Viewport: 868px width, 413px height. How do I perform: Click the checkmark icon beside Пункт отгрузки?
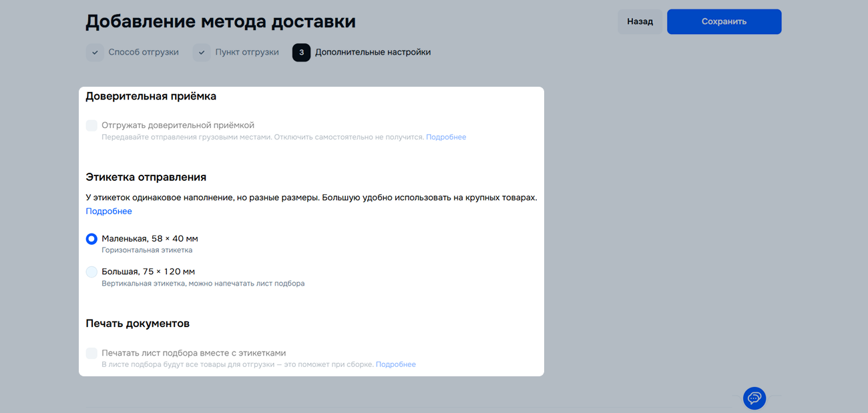point(202,53)
